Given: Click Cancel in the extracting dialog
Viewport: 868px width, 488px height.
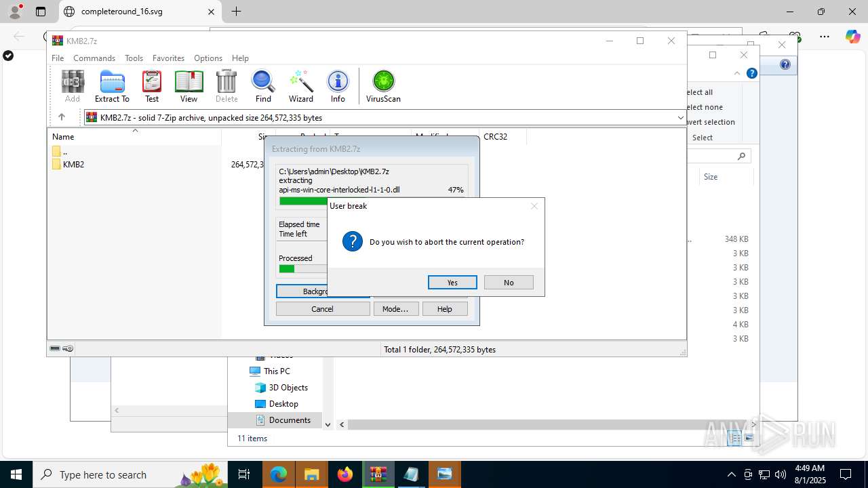Looking at the screenshot, I should [323, 309].
